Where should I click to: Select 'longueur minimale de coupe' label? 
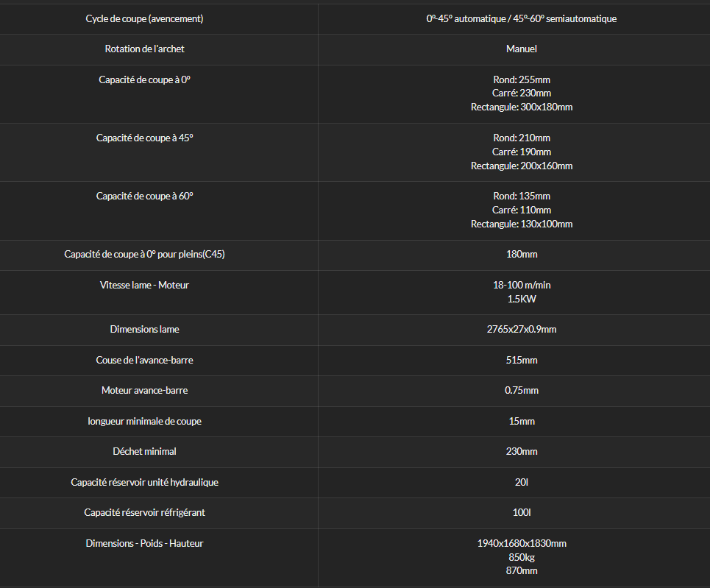point(144,421)
